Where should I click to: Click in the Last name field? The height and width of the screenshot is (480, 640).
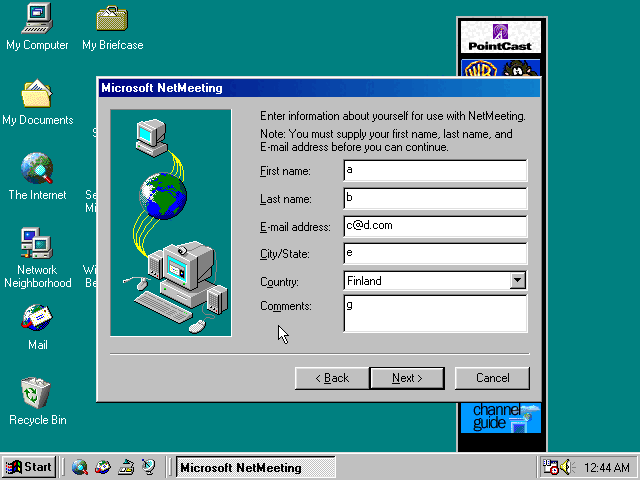point(436,198)
